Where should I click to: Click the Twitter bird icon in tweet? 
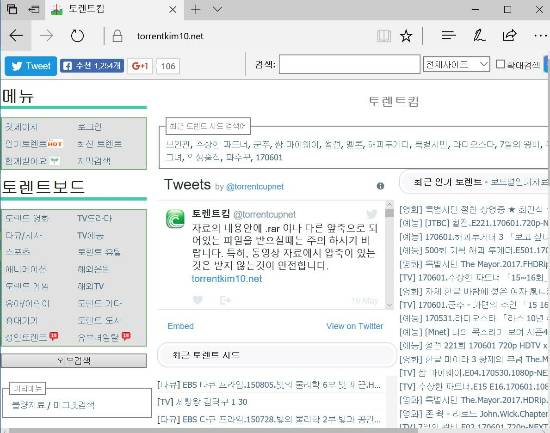pos(371,214)
